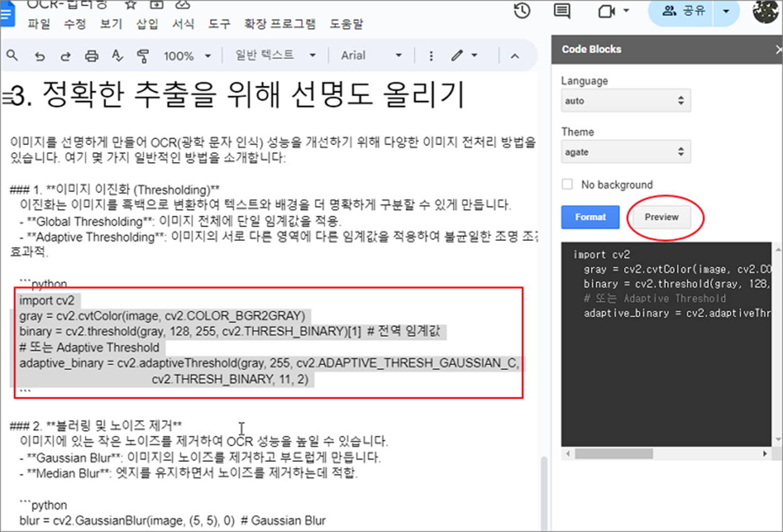Screen dimensions: 783x532
Task: Undo the last action
Action: (40, 56)
